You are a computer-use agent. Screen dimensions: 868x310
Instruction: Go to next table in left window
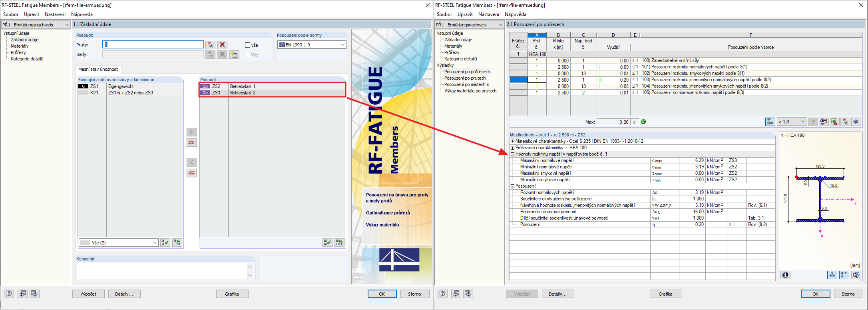click(x=34, y=294)
